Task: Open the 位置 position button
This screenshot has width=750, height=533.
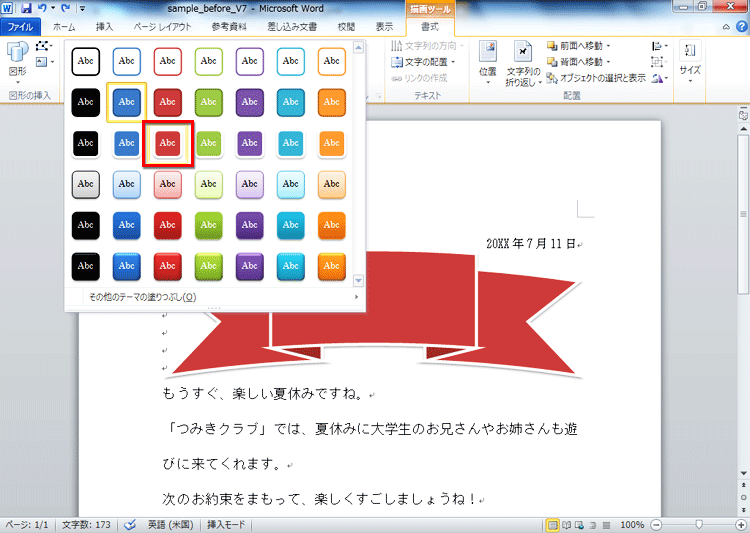Action: (488, 64)
